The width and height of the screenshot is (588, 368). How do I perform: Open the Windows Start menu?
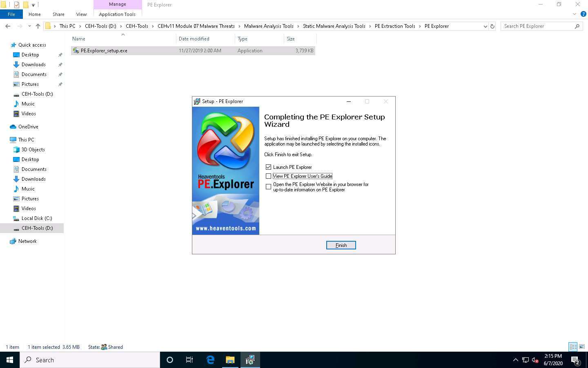tap(10, 360)
